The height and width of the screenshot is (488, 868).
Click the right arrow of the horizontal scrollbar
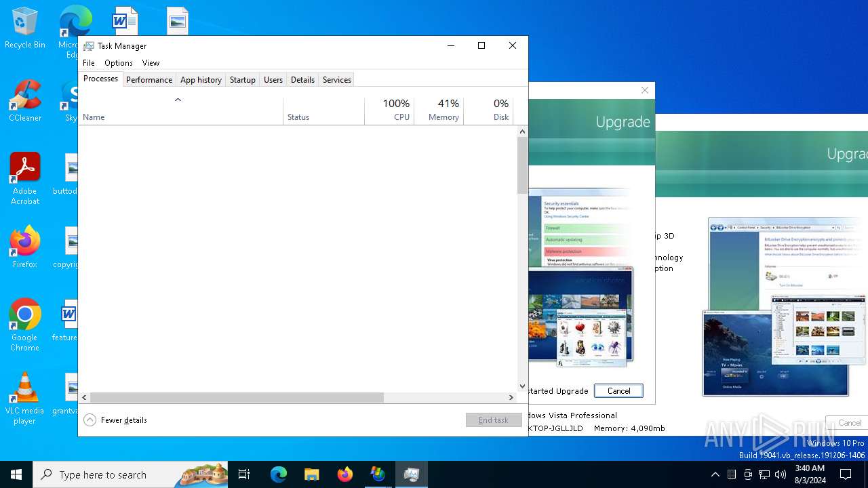tap(511, 398)
